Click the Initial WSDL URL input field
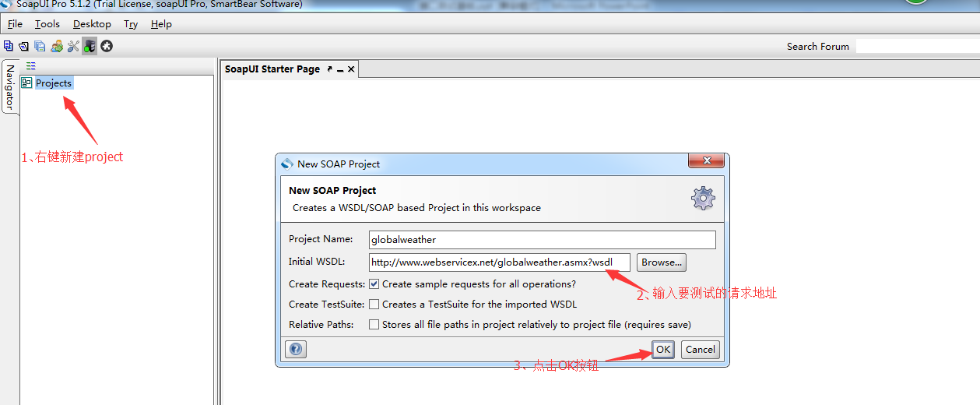Image resolution: width=980 pixels, height=405 pixels. [500, 262]
